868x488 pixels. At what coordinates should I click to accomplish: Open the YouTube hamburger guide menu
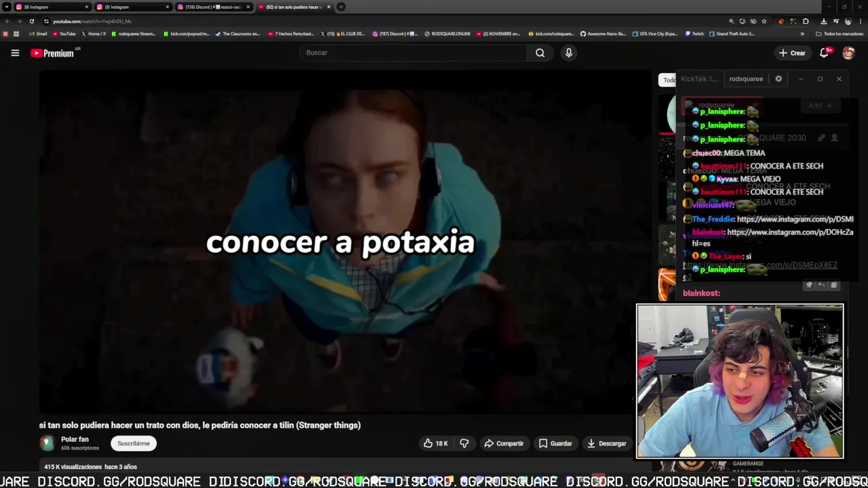15,53
